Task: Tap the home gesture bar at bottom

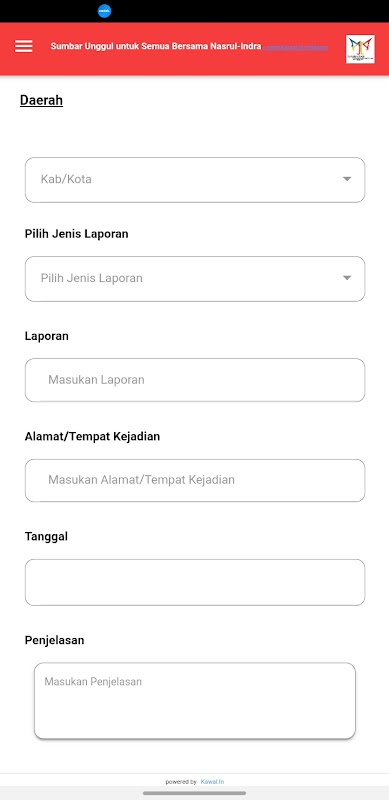Action: tap(194, 793)
